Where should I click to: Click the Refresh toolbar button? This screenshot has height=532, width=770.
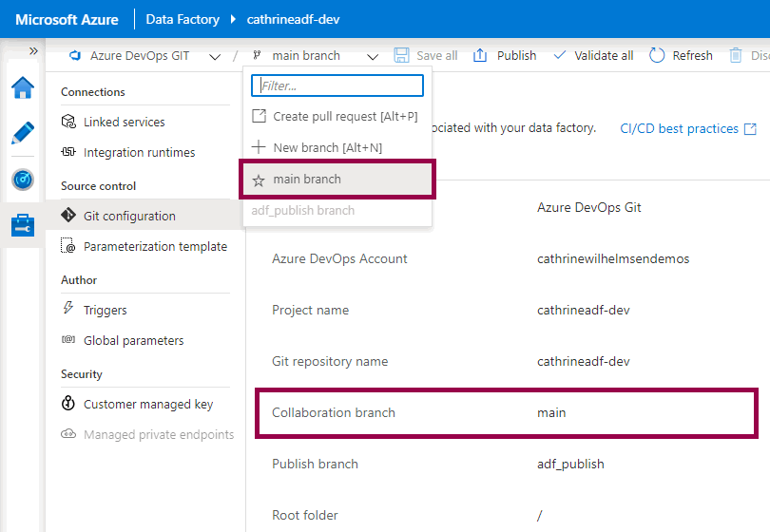coord(681,55)
